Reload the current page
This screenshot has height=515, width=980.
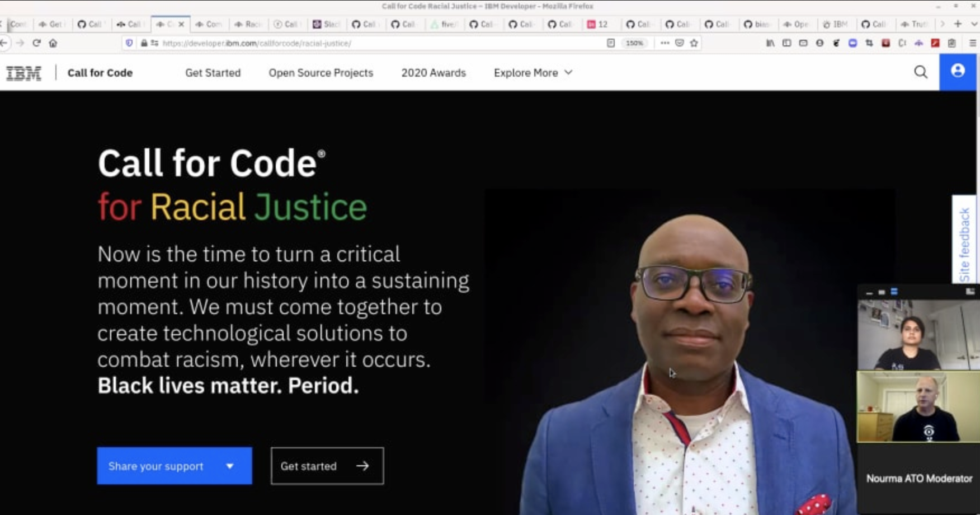[36, 43]
